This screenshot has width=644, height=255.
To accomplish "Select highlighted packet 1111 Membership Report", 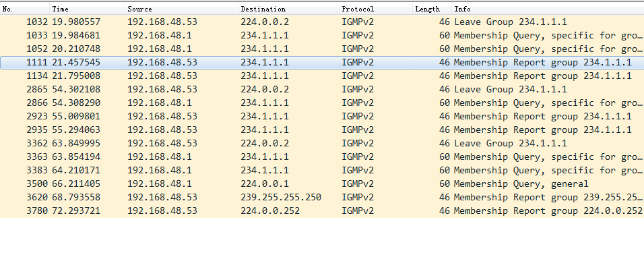I will 322,63.
